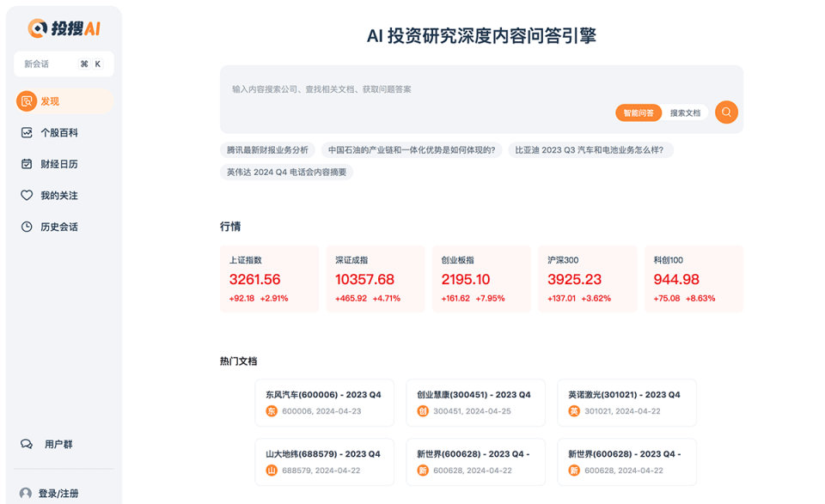
Task: Open 历史会话 history conversations
Action: point(59,227)
